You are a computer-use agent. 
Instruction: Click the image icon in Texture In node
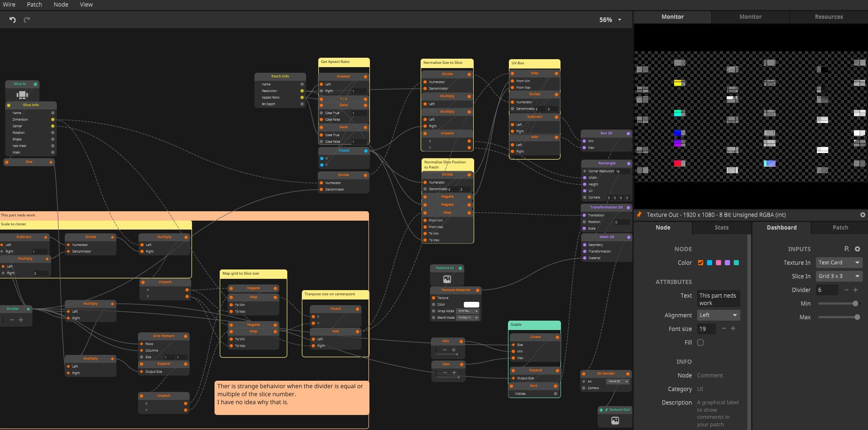(x=447, y=279)
